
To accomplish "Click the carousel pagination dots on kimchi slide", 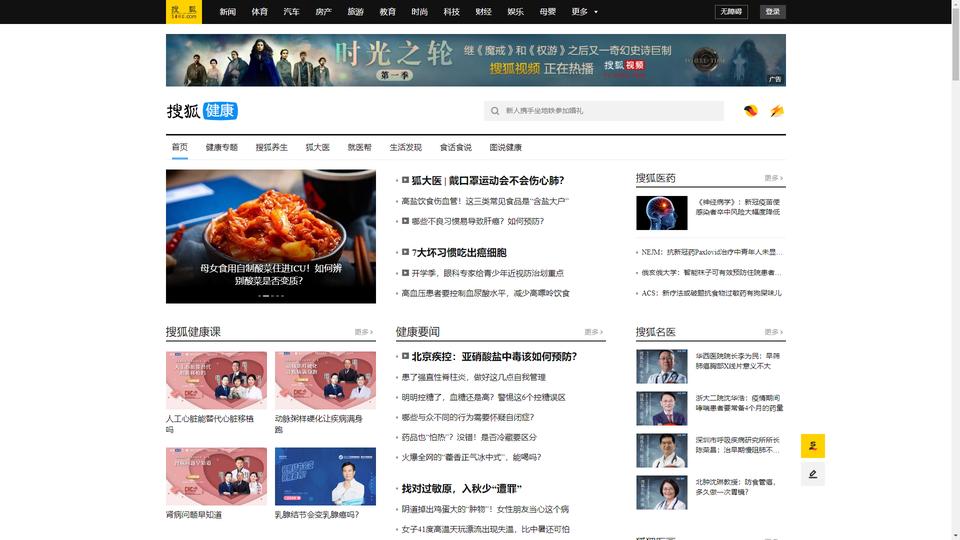I will point(271,296).
